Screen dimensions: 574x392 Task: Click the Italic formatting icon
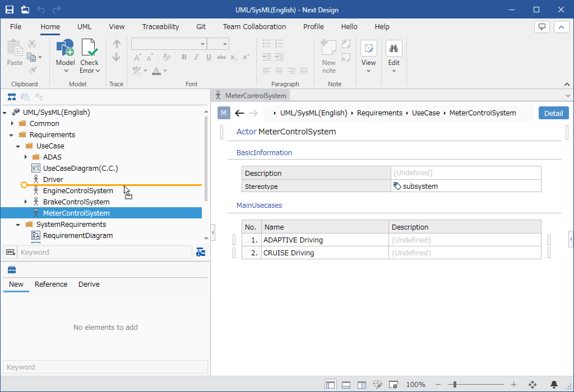[196, 57]
